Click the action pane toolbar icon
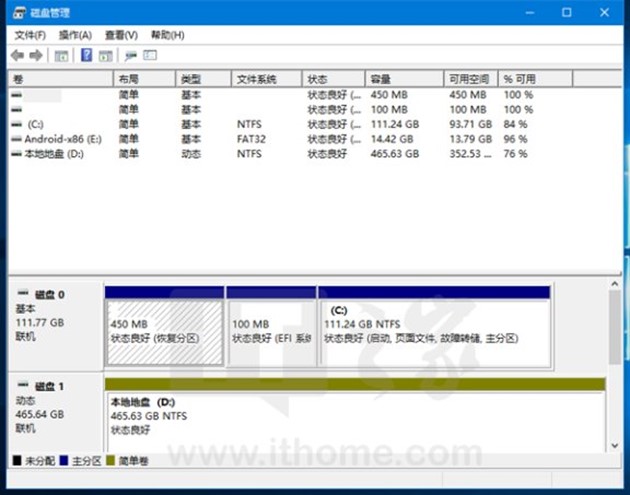Viewport: 630px width, 495px height. point(105,56)
